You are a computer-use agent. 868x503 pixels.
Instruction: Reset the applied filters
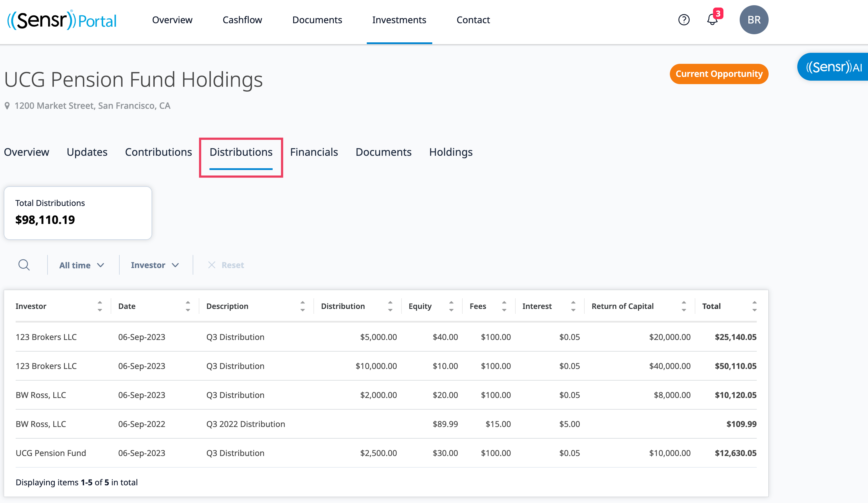(x=226, y=265)
